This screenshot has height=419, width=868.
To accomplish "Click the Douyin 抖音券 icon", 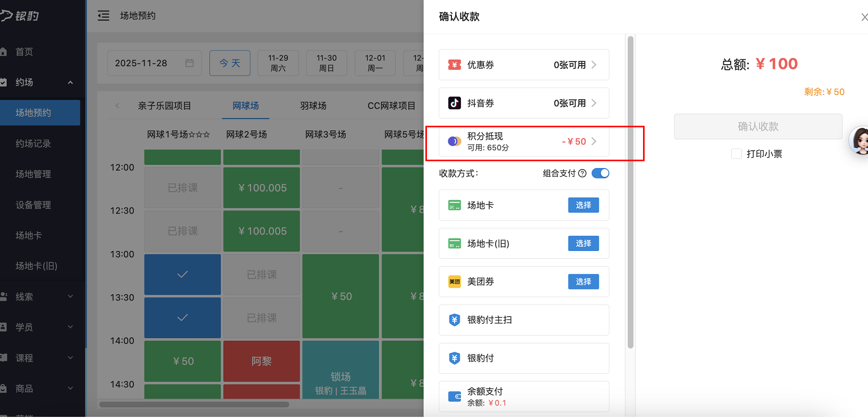I will point(454,103).
